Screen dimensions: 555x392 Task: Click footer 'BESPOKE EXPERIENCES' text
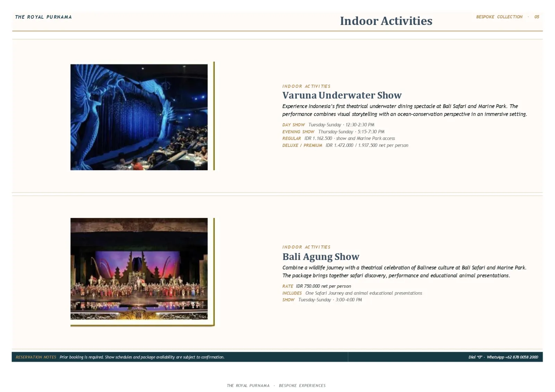302,385
